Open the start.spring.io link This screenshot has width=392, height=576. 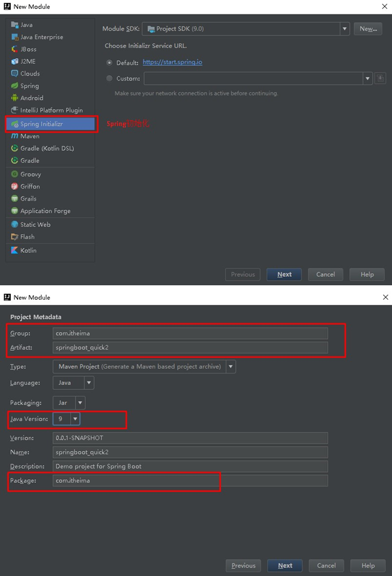click(172, 62)
